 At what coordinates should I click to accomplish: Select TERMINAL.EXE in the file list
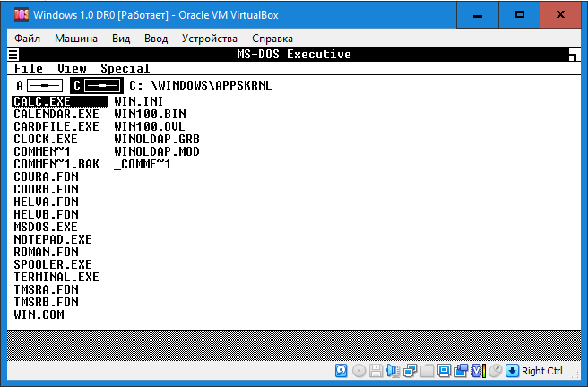point(56,278)
